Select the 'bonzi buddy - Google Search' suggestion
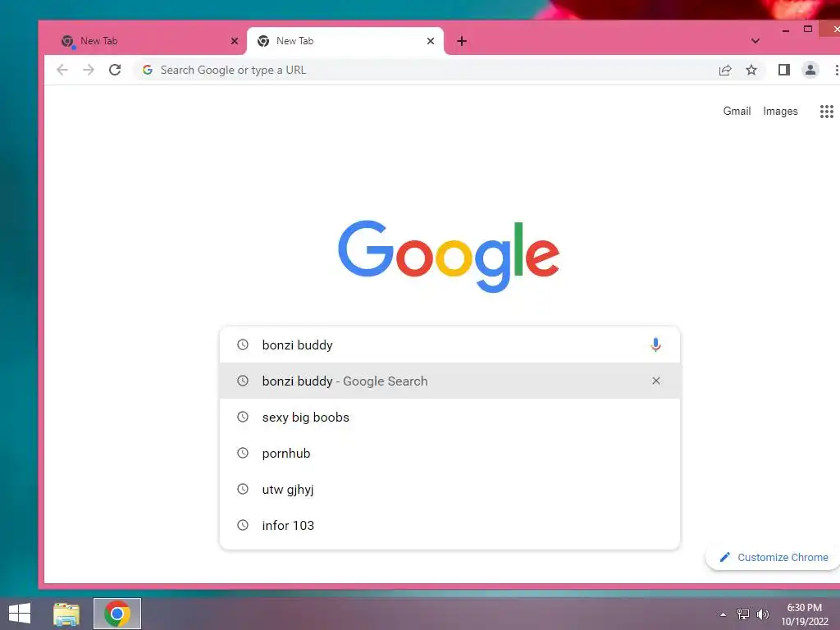This screenshot has width=840, height=630. (x=450, y=381)
